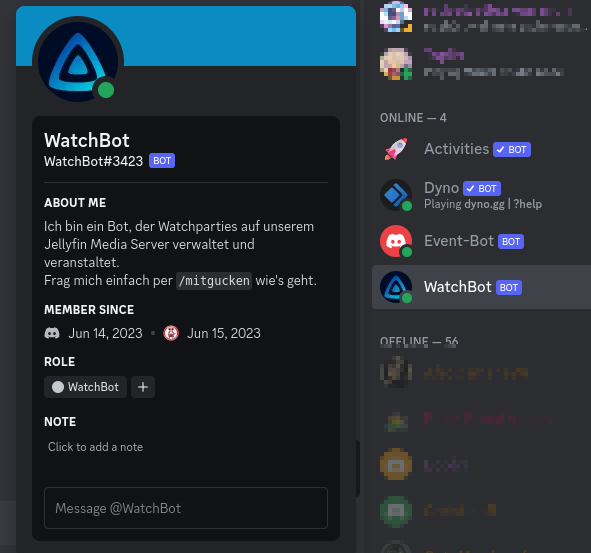Select Activities in the online member list
591x553 pixels.
pos(481,149)
